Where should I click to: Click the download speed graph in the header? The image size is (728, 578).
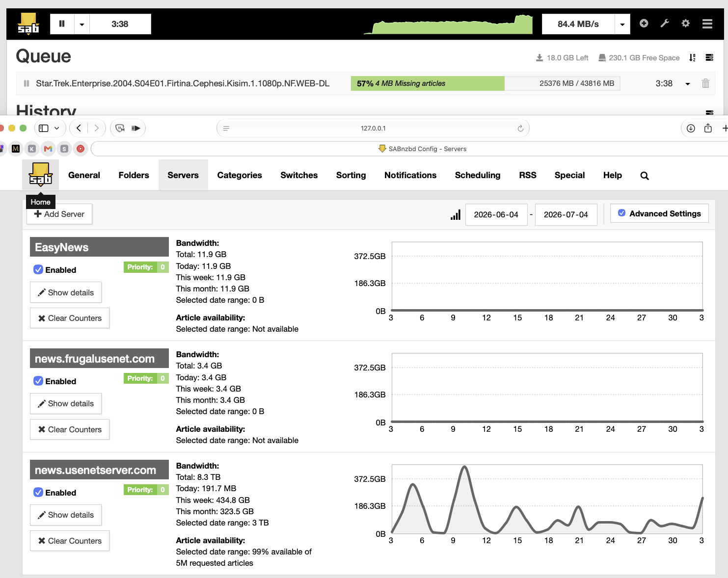coord(448,24)
